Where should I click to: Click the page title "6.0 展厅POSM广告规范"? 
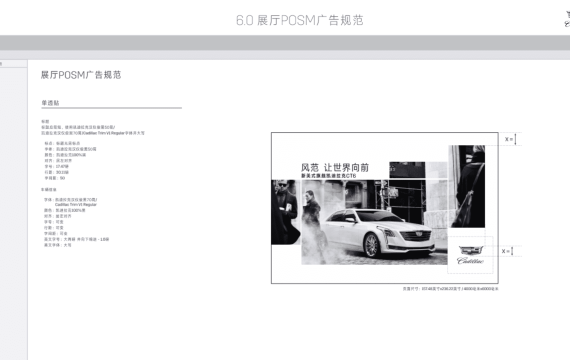(300, 20)
